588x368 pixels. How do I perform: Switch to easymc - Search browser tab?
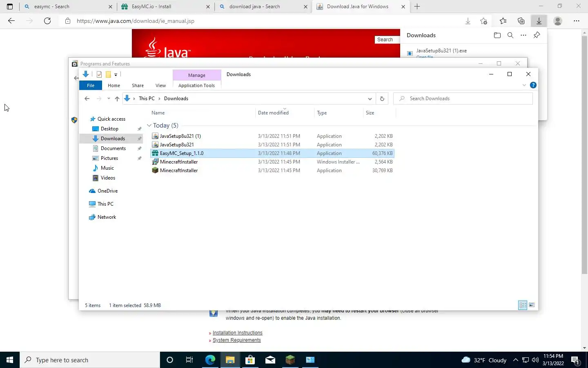click(68, 7)
